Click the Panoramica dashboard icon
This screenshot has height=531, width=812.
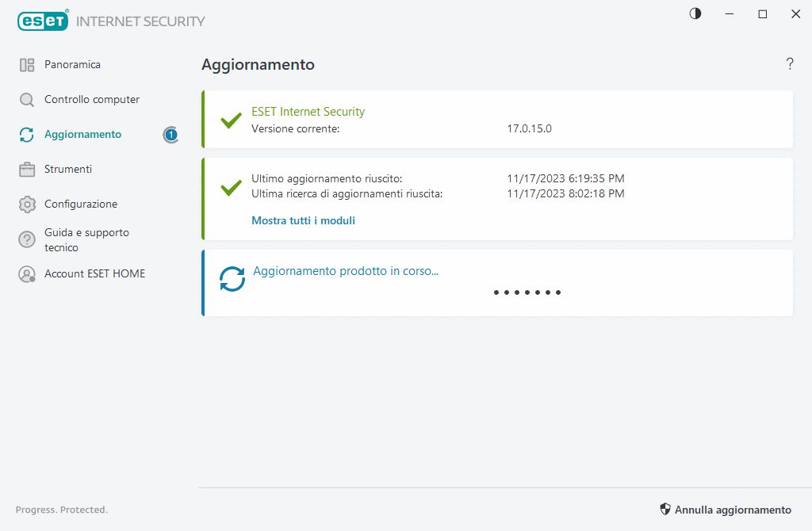coord(27,65)
